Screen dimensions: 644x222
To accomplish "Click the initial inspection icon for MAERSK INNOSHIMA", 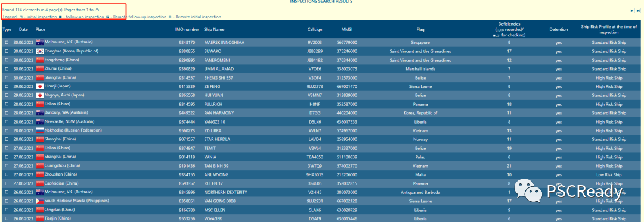I will 7,43.
